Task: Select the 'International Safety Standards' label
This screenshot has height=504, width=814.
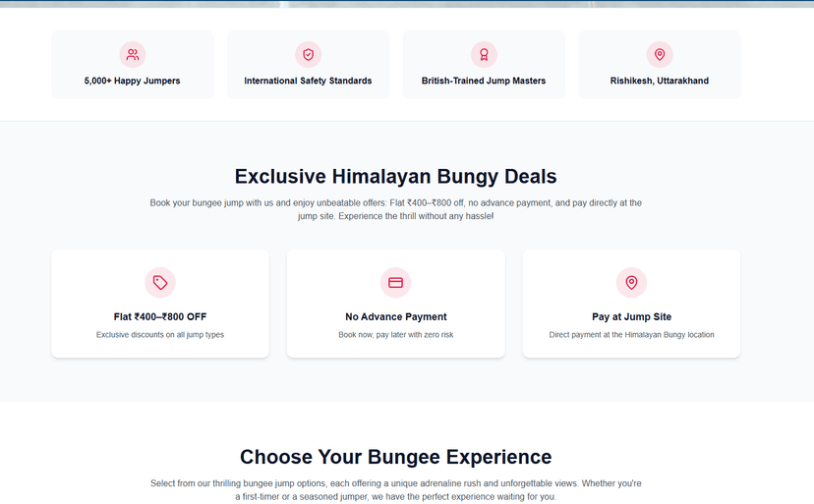Action: coord(308,81)
